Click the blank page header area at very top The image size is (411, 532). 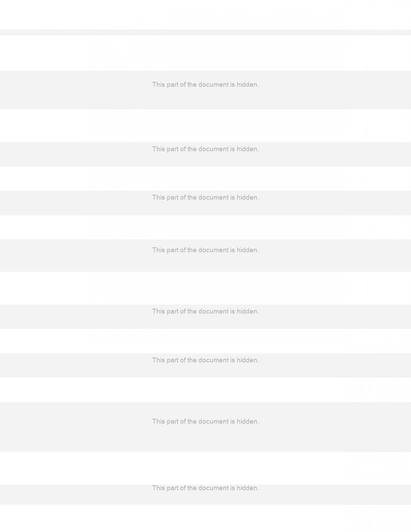[205, 15]
